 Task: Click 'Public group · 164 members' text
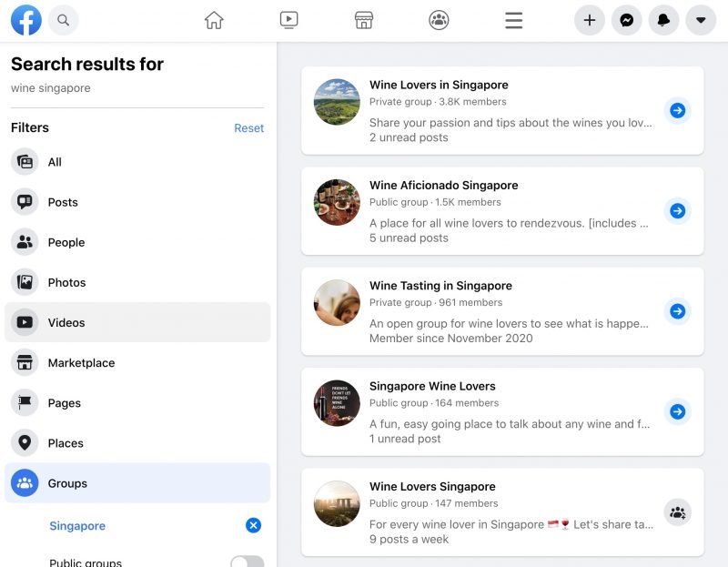tap(434, 402)
